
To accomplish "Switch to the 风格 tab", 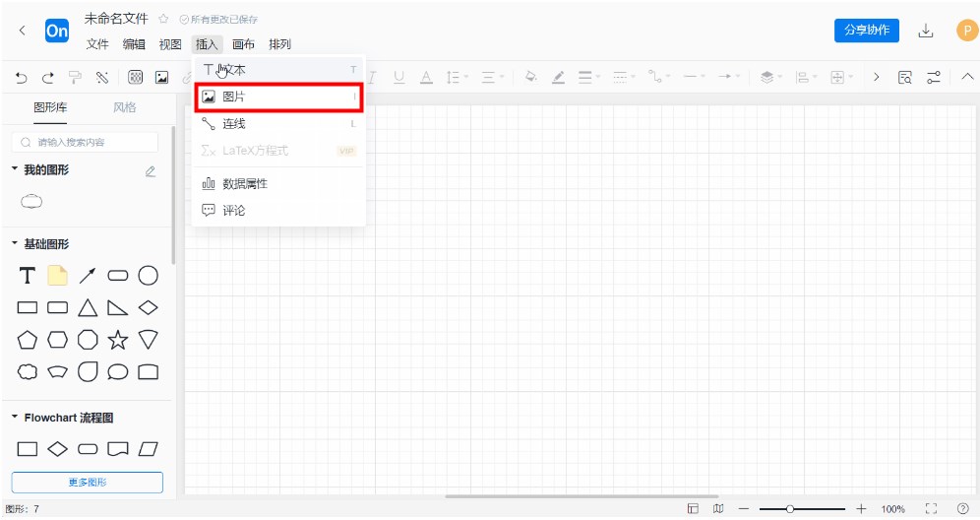I will pyautogui.click(x=124, y=107).
